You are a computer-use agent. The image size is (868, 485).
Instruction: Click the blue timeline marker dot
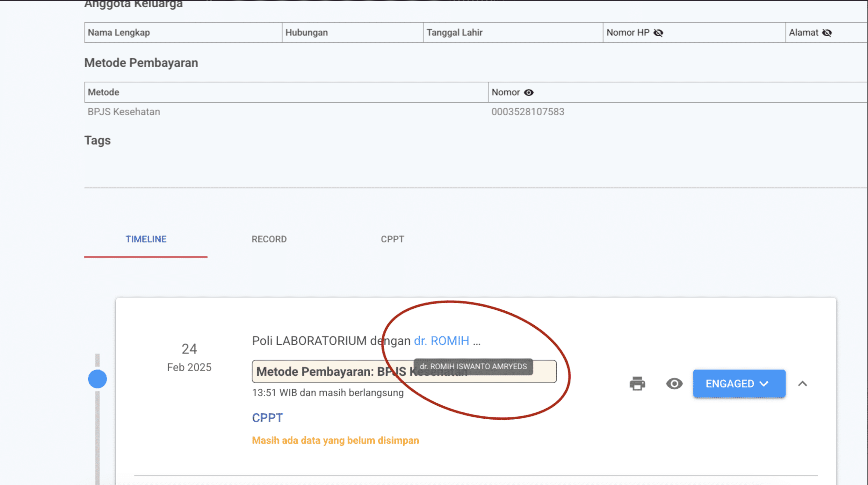pyautogui.click(x=98, y=379)
